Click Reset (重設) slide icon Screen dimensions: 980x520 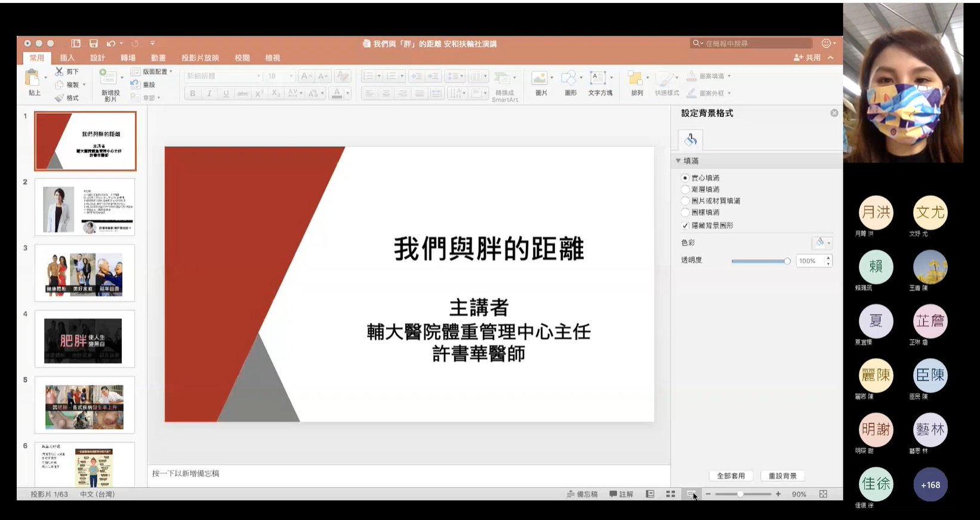click(x=135, y=85)
